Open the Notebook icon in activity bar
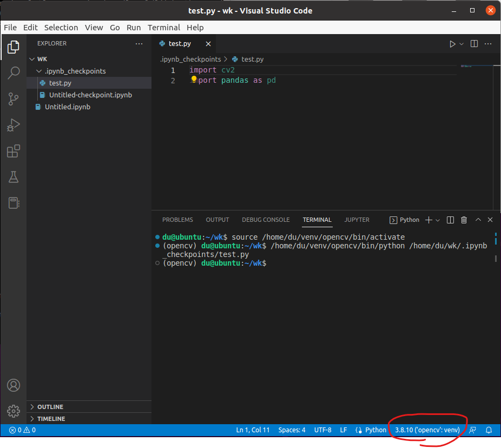 pos(14,202)
